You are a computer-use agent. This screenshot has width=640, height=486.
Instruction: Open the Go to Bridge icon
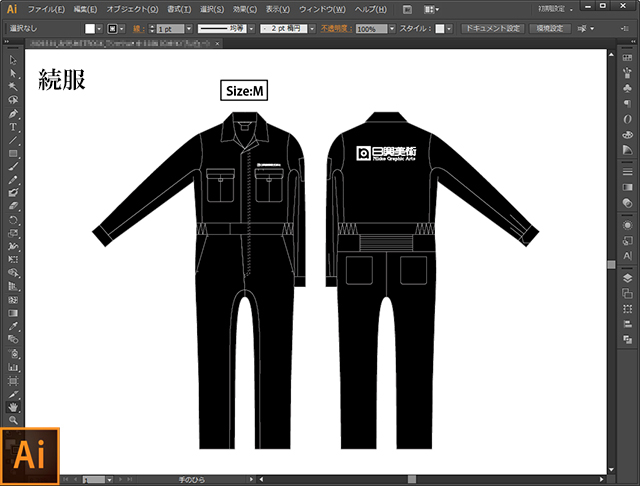click(x=407, y=9)
